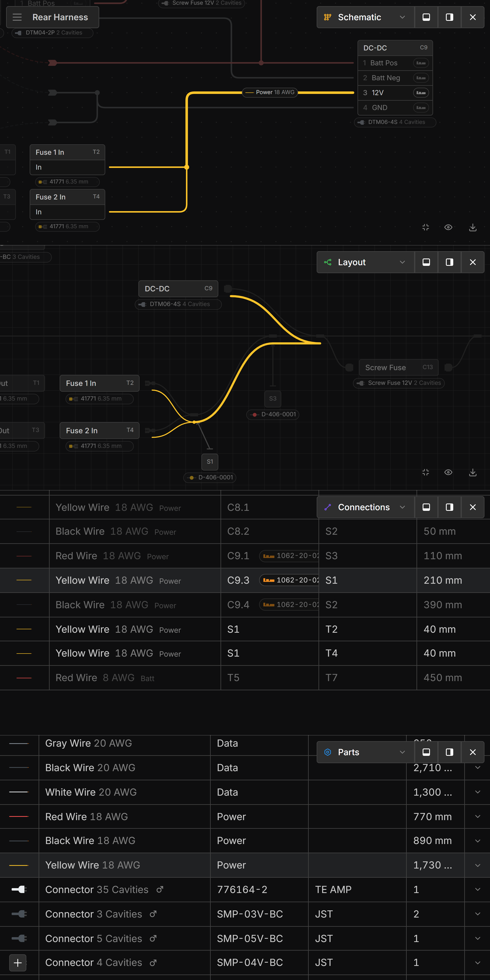Viewport: 490px width, 980px height.
Task: Click the yellow swatch of C9.3 wire row
Action: point(24,580)
